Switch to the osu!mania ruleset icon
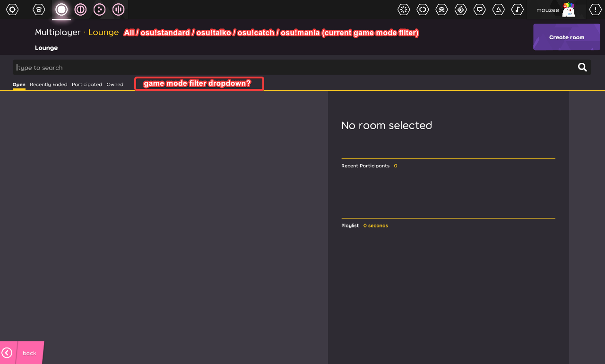Viewport: 605px width, 364px height. (x=118, y=9)
